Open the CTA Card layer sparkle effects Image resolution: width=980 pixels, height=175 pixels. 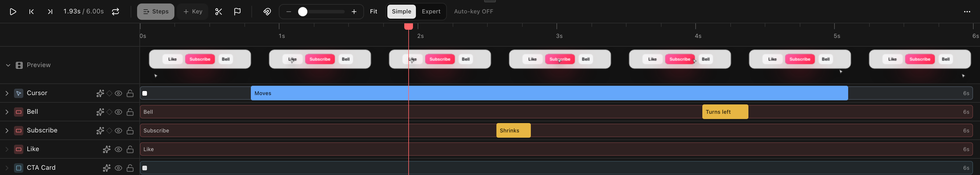[106, 168]
